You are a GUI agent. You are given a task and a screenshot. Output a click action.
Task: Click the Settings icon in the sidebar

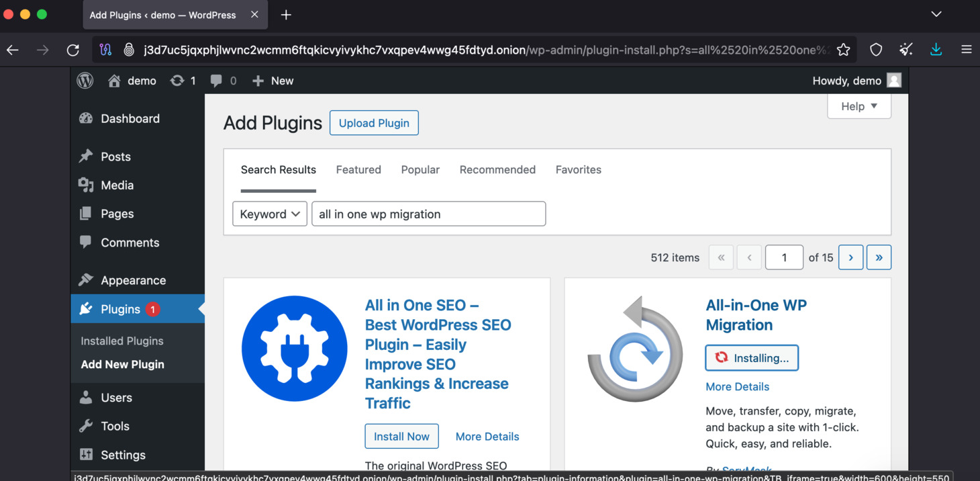pyautogui.click(x=86, y=455)
